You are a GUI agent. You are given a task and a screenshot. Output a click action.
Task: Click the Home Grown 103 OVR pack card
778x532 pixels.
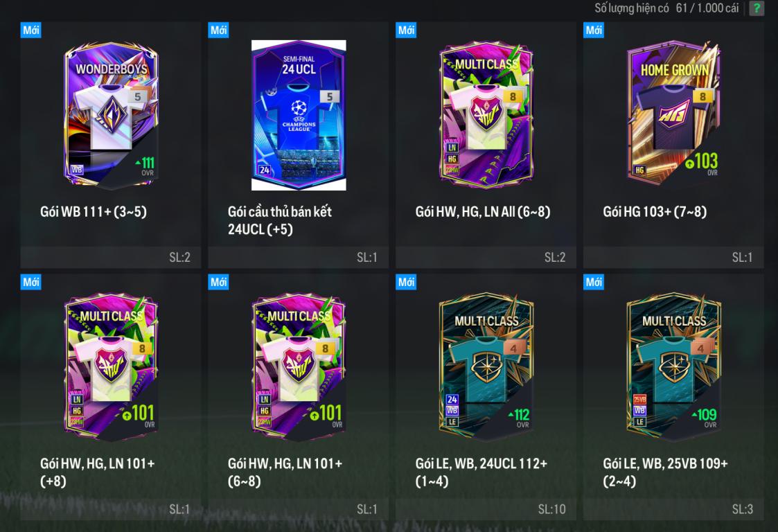click(674, 113)
